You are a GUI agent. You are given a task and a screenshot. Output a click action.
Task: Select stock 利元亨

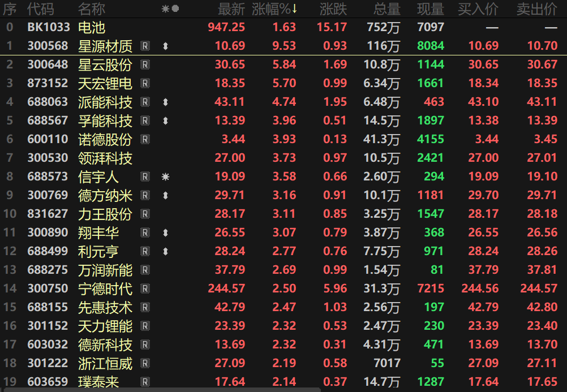pyautogui.click(x=98, y=251)
